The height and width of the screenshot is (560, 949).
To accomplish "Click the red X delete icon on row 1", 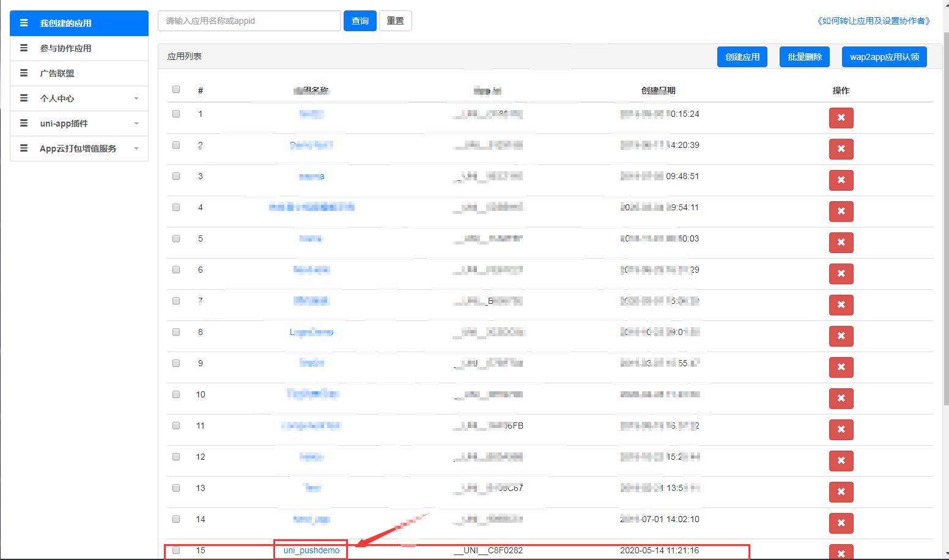I will click(x=841, y=118).
